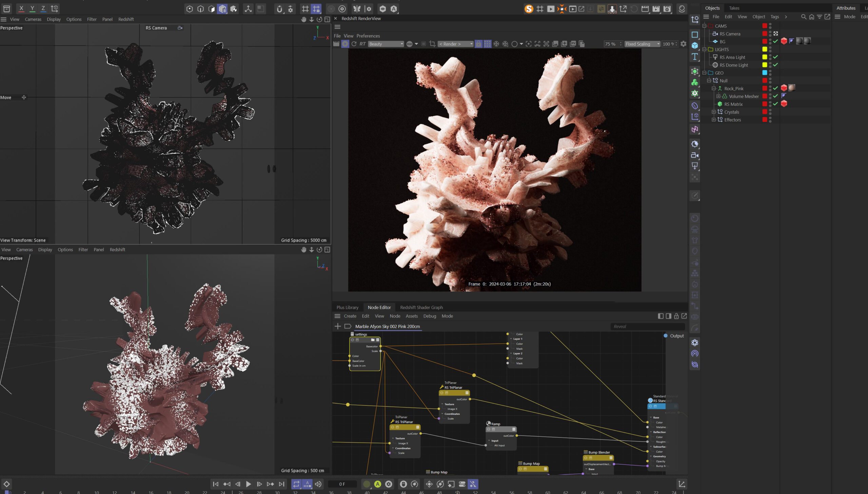
Task: Lock the Node Editor panel
Action: point(676,316)
